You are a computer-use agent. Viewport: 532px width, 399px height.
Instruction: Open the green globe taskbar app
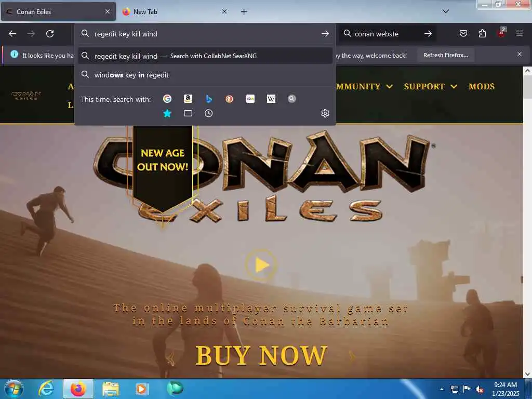coord(175,388)
